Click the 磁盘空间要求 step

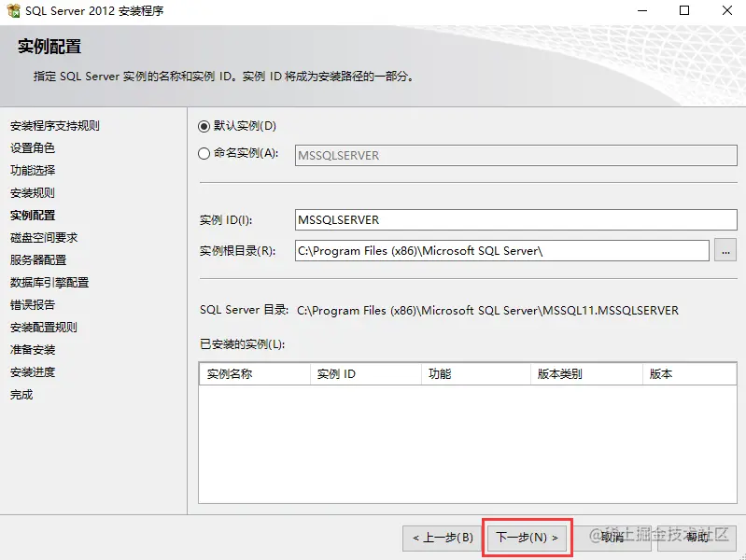(x=44, y=237)
